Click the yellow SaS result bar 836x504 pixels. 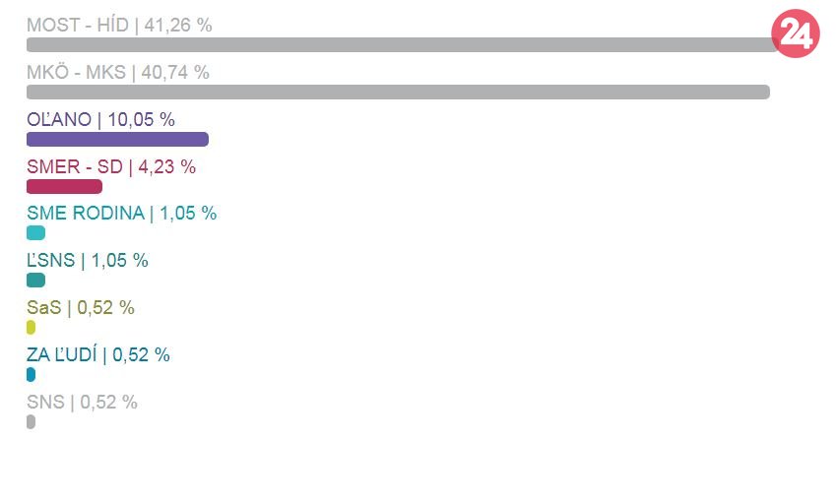click(x=32, y=328)
